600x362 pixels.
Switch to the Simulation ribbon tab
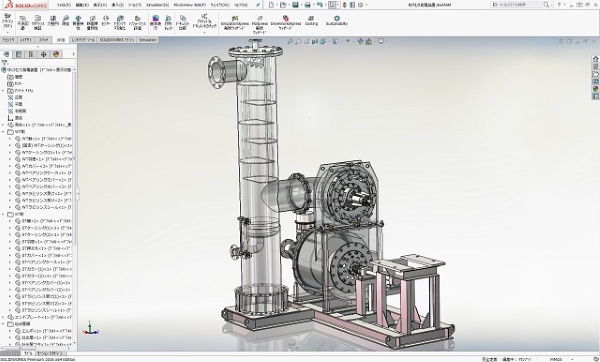(147, 40)
